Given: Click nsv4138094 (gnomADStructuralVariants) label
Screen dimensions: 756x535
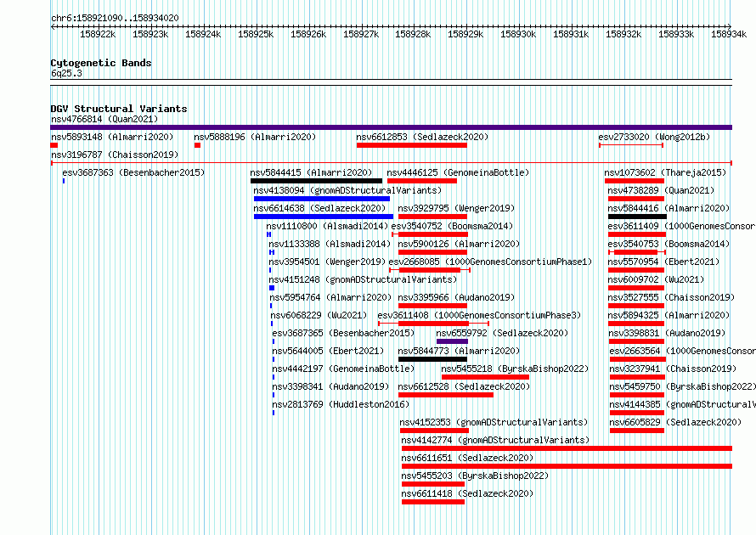Looking at the screenshot, I should [347, 190].
